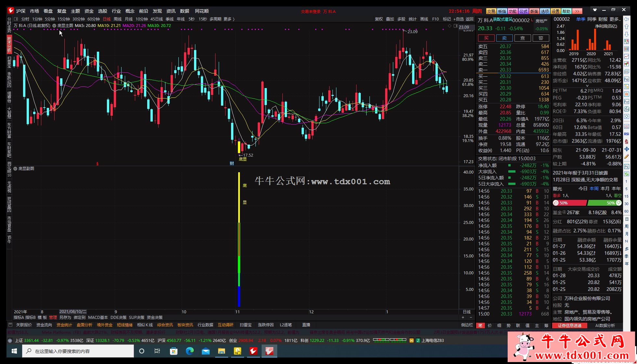
Task: Click the 侧边栏 sidebar toggle
Action: coord(467,325)
